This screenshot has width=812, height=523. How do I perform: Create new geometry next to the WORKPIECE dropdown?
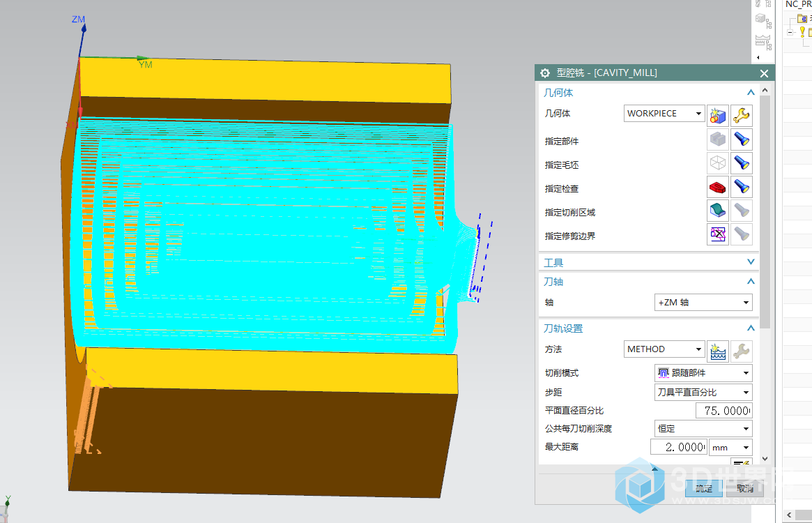click(718, 115)
